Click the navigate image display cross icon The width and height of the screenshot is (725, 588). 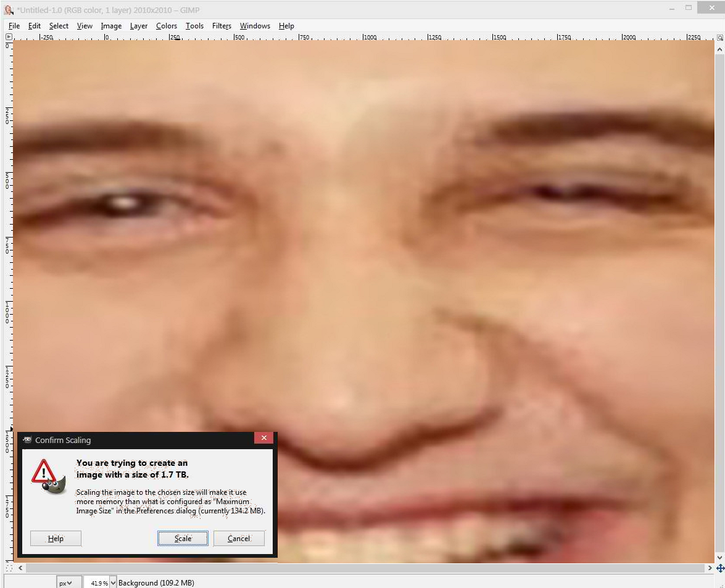coord(720,568)
